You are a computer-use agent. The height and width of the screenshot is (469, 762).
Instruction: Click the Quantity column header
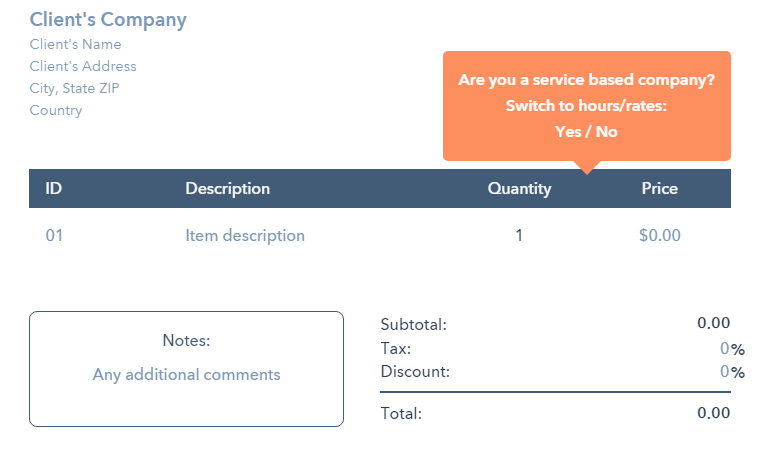pyautogui.click(x=520, y=189)
